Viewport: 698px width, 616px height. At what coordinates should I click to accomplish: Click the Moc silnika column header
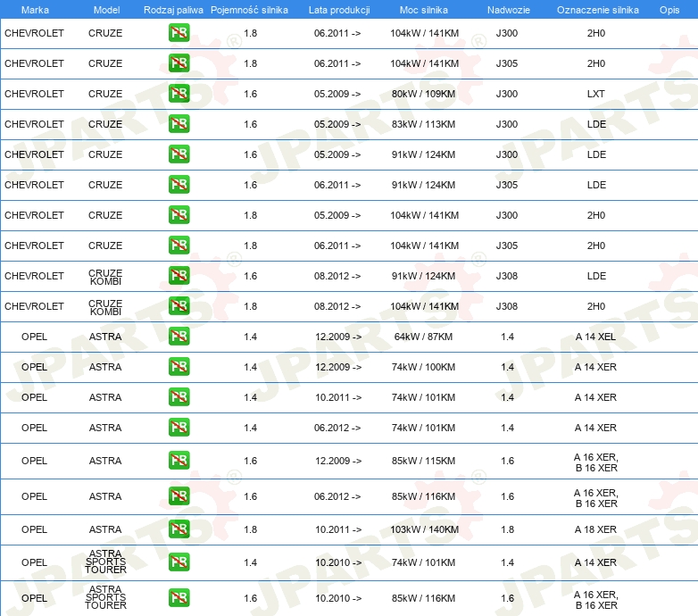click(424, 10)
